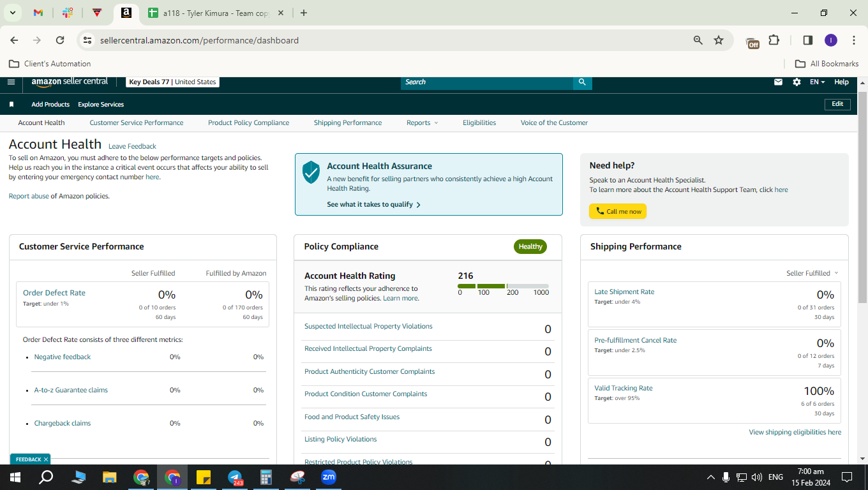Open the Late Shipment Rate link

624,292
